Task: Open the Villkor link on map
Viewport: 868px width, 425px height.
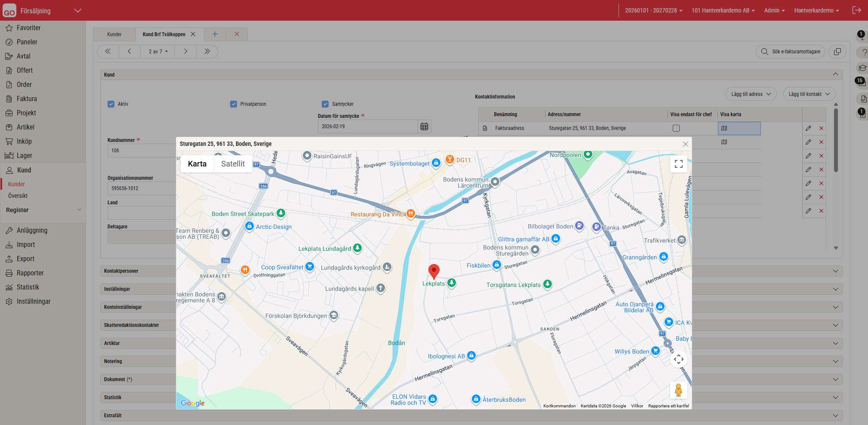Action: coord(637,406)
